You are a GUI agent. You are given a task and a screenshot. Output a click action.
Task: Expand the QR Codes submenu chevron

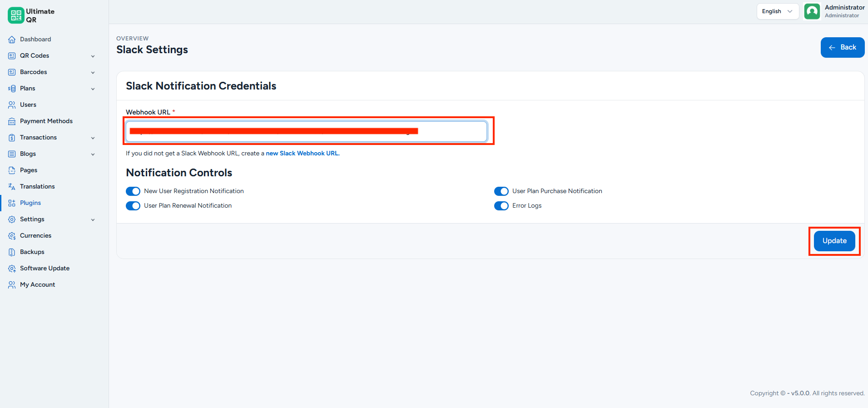coord(93,56)
